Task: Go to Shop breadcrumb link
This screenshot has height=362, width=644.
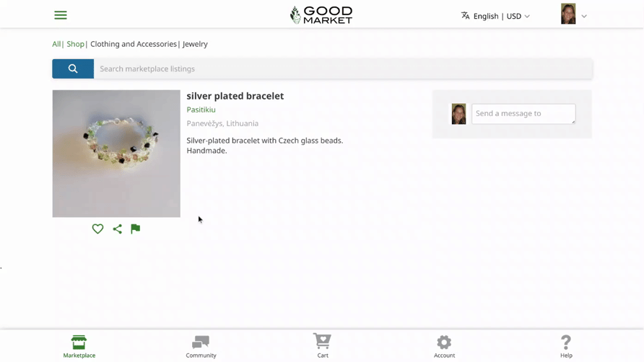Action: tap(75, 44)
